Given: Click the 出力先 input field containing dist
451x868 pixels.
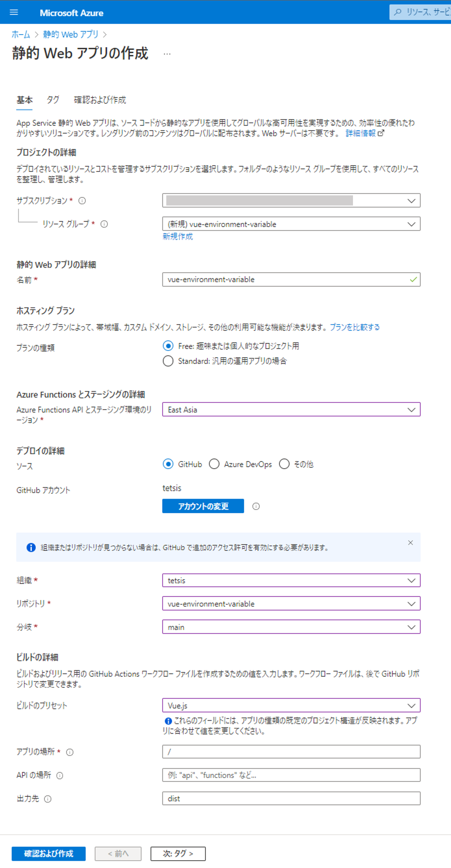Looking at the screenshot, I should tap(291, 799).
